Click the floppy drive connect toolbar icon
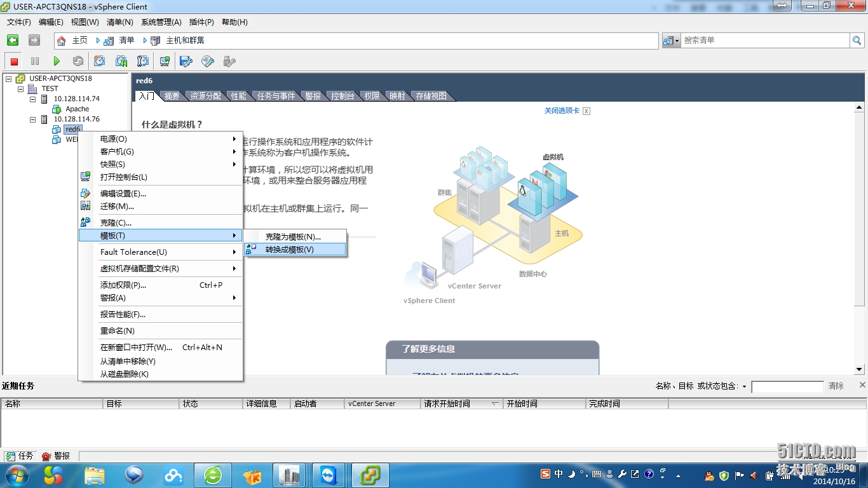Screen dimensions: 868x488 186,61
